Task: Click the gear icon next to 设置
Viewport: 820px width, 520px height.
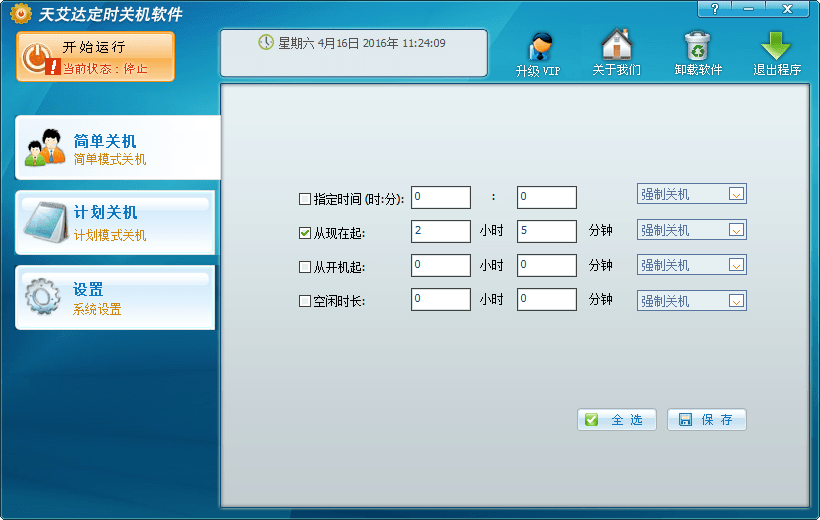Action: click(x=43, y=297)
